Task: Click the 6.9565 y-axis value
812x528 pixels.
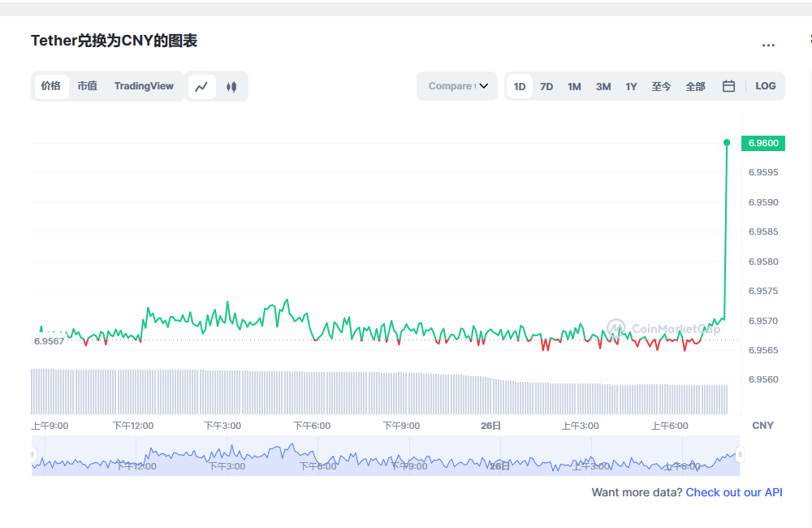Action: 763,350
